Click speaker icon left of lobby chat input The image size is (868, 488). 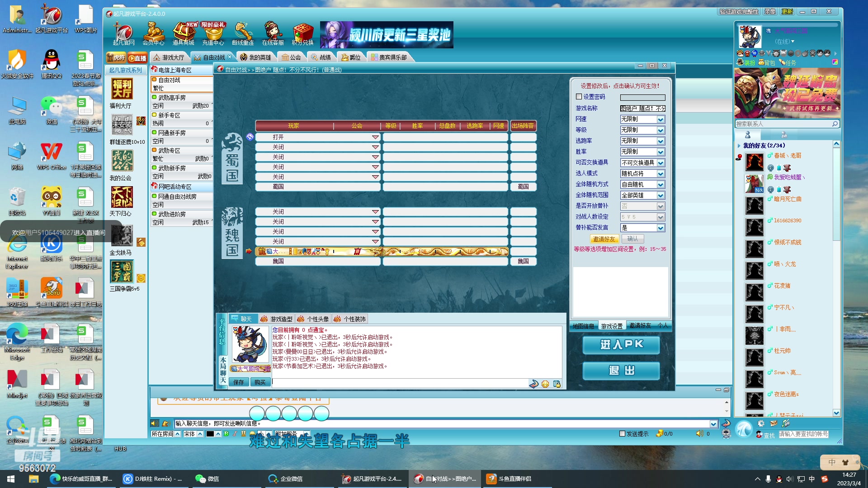(x=155, y=423)
